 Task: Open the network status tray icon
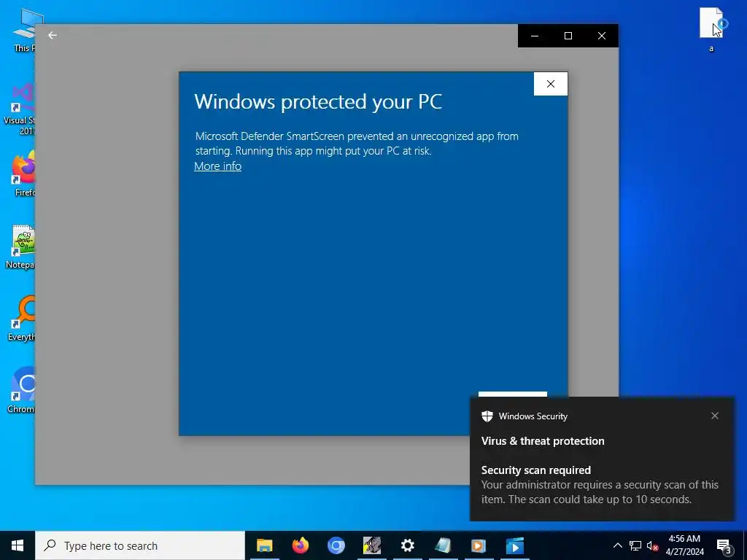point(635,545)
